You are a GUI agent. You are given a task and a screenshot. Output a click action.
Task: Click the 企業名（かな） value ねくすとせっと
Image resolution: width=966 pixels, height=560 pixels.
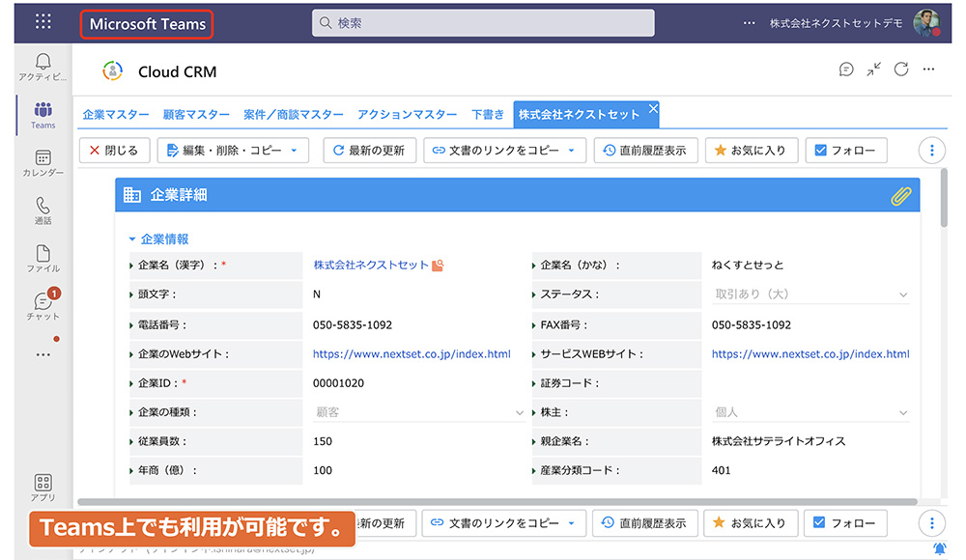coord(748,266)
